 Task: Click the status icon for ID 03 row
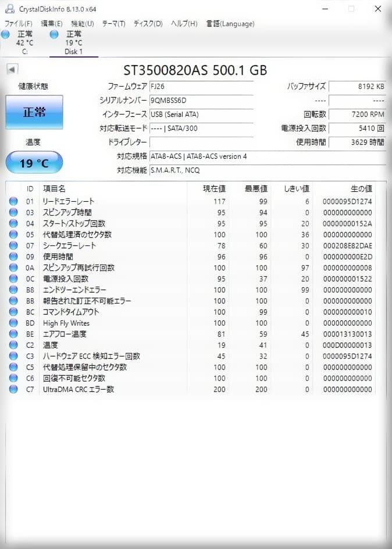coord(13,212)
